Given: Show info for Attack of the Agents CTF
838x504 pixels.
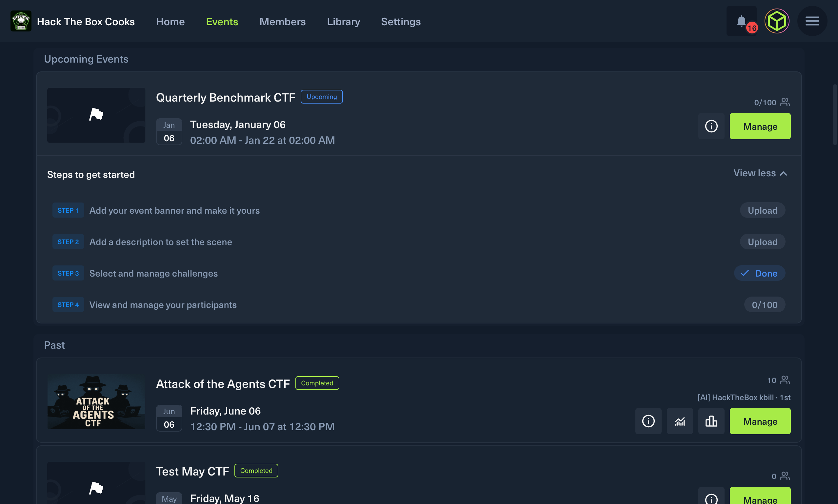Looking at the screenshot, I should (x=648, y=421).
